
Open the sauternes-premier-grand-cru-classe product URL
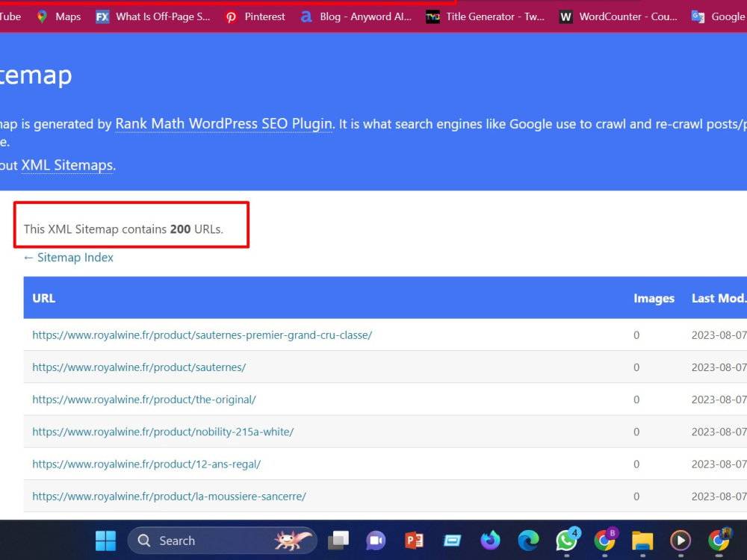tap(202, 335)
